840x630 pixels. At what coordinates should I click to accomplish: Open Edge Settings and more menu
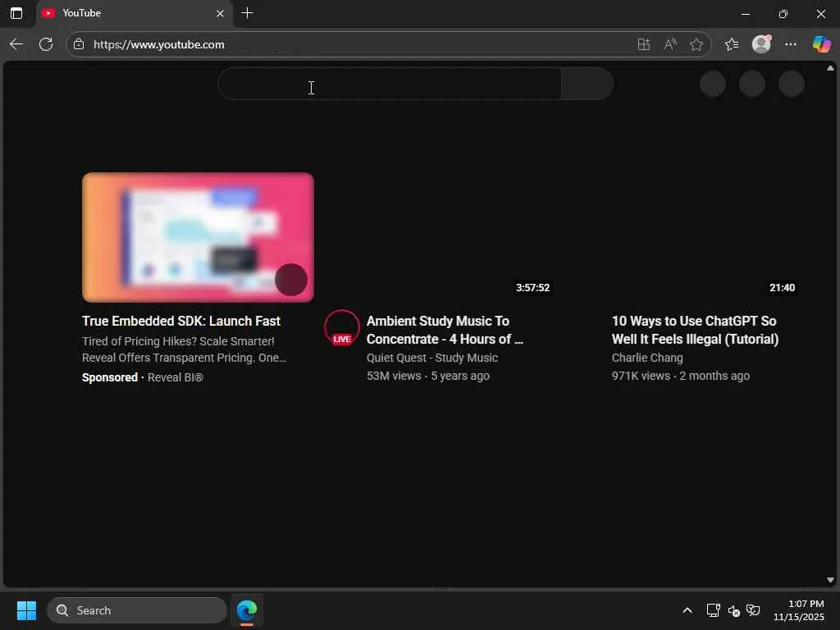click(790, 44)
